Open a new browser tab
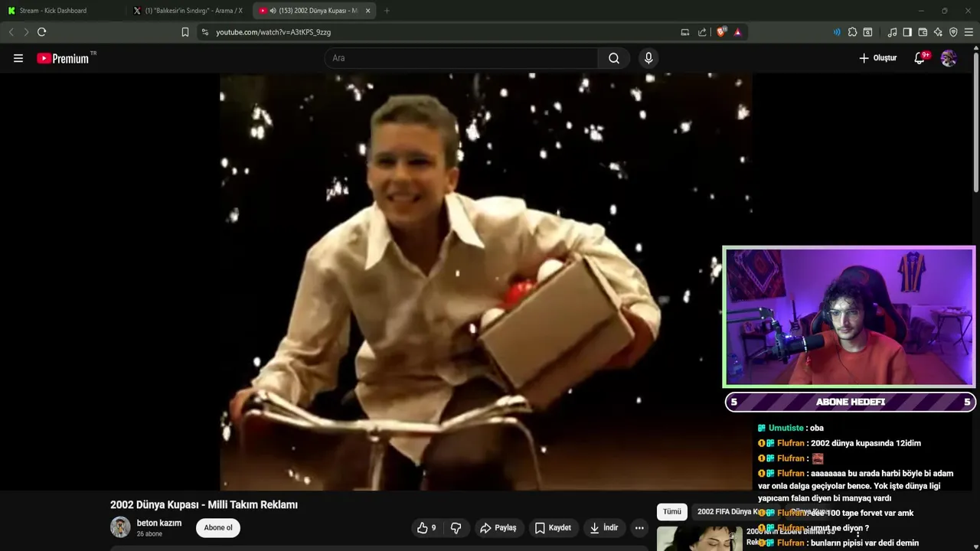Viewport: 980px width, 551px height. (387, 11)
